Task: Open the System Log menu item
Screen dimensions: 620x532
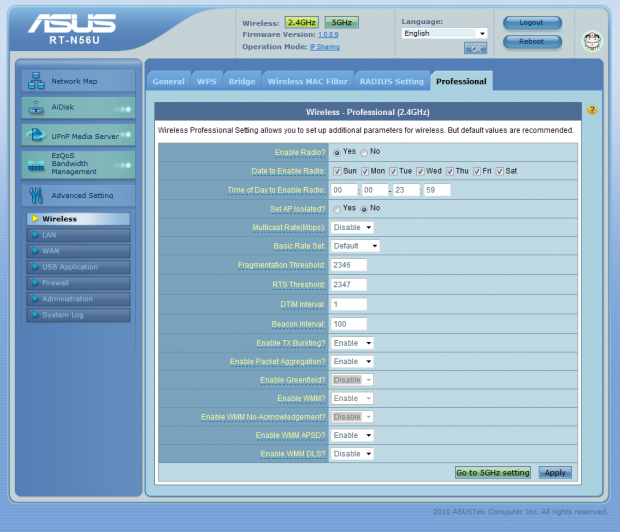Action: (x=78, y=315)
